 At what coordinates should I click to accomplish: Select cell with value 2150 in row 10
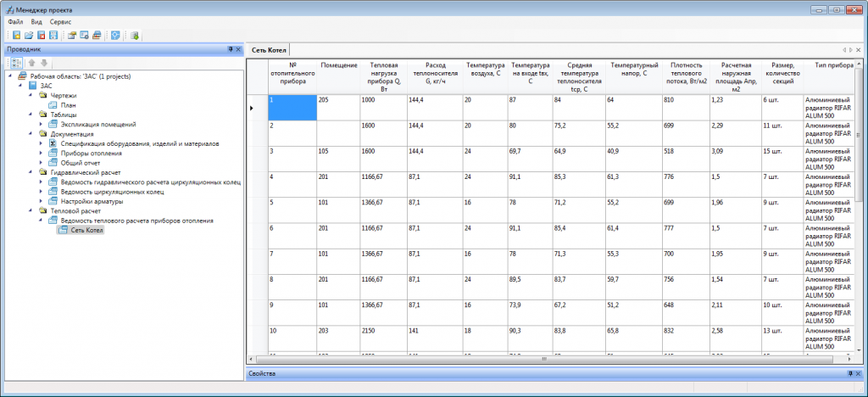click(x=383, y=338)
